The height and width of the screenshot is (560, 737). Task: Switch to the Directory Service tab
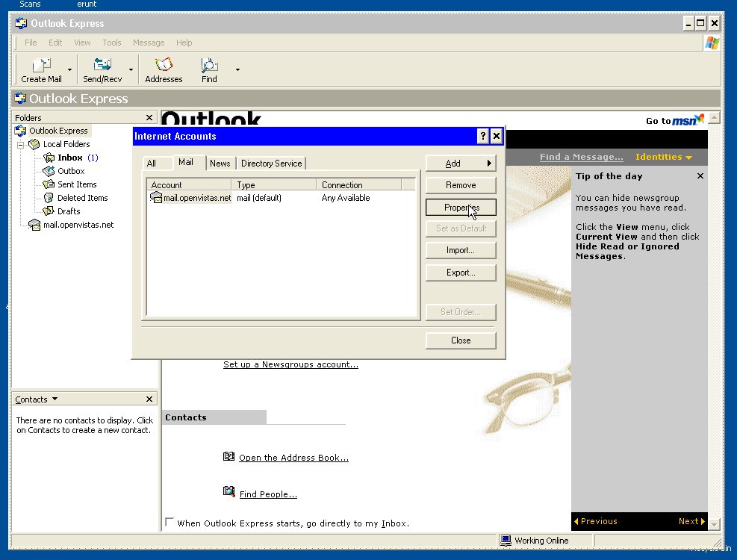pyautogui.click(x=271, y=164)
